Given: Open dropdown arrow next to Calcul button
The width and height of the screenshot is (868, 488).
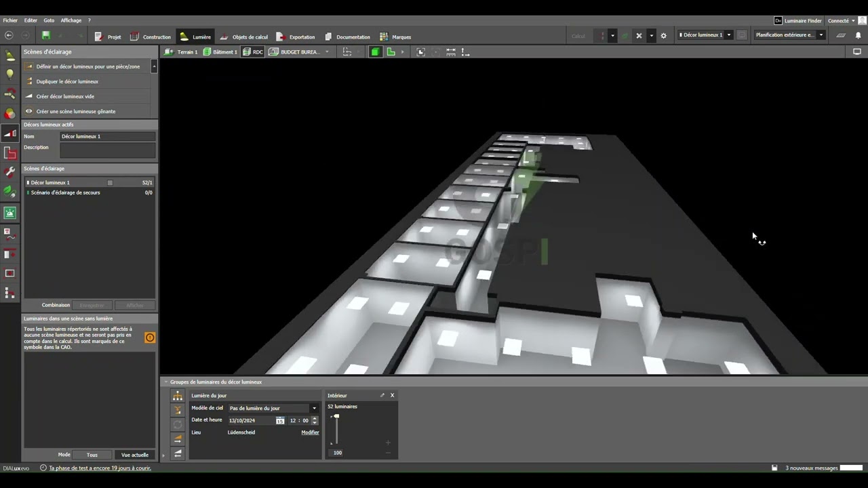Looking at the screenshot, I should [612, 36].
